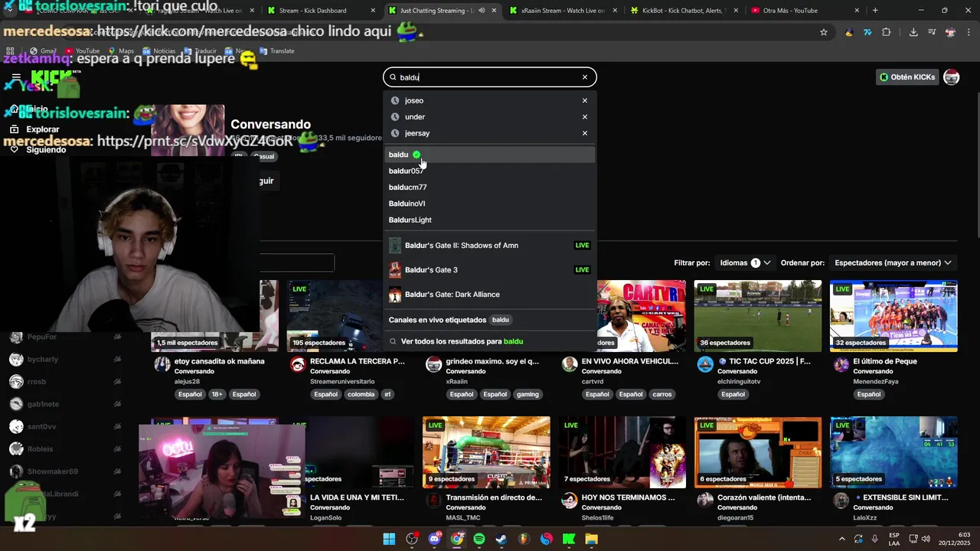Remove 'jeersay' from recent searches
The image size is (980, 551).
point(585,133)
